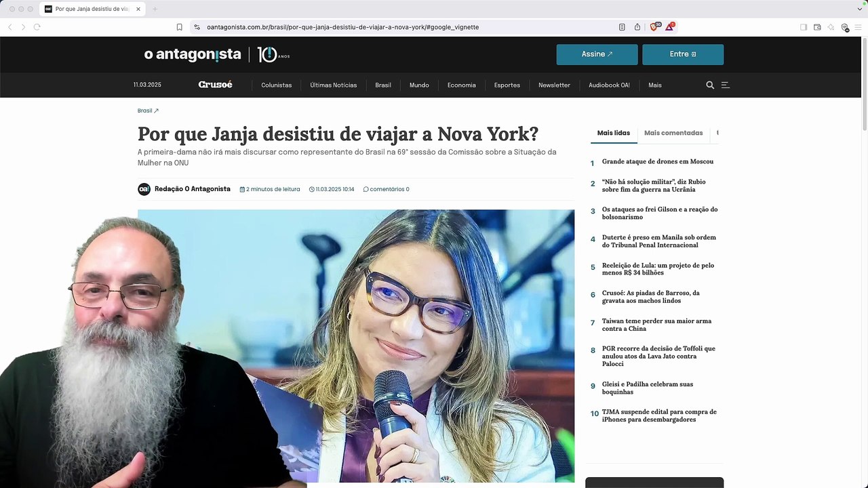Click the browser forward arrow
The image size is (868, 488).
click(23, 27)
